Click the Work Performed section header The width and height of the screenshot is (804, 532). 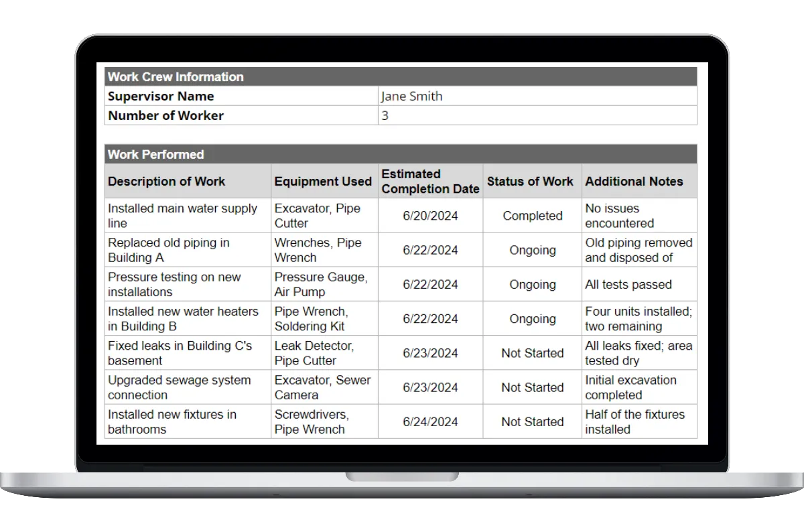pos(155,154)
